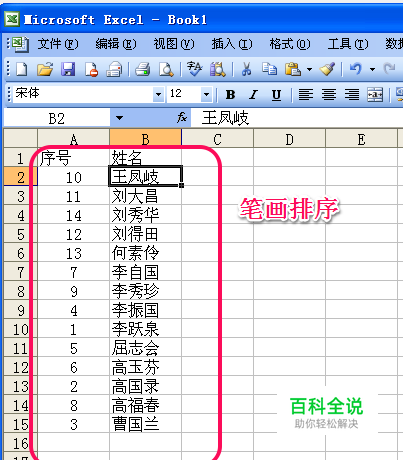Cut selection with scissors icon
Screen dimensions: 403x460
246,69
